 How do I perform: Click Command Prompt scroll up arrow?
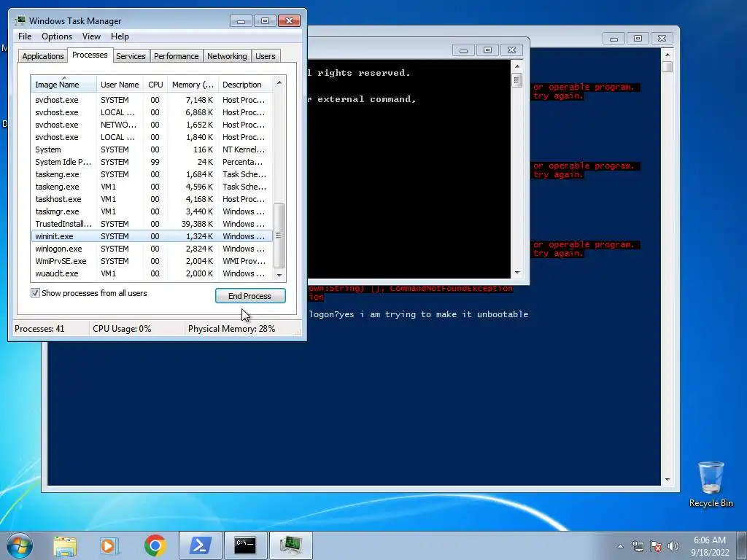[x=517, y=66]
